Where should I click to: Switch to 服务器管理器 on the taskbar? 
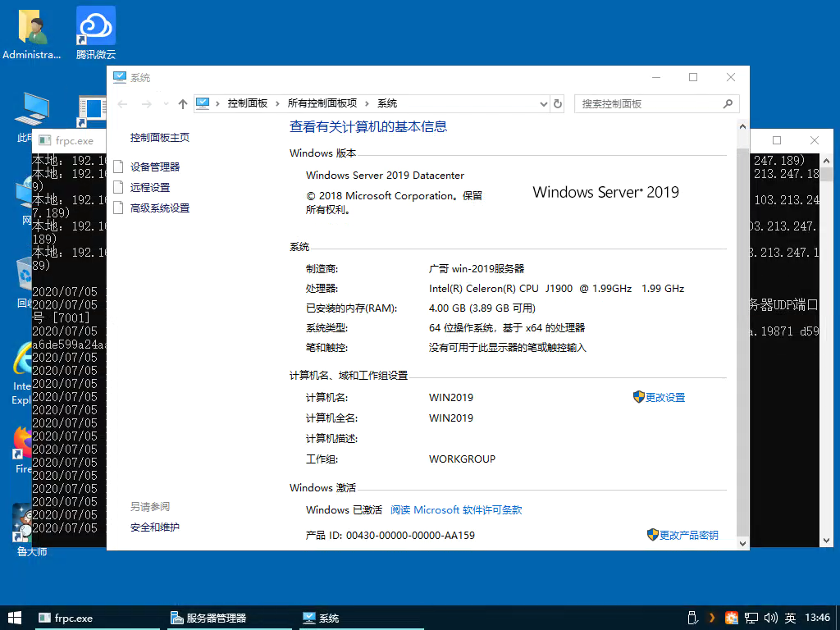pos(230,618)
